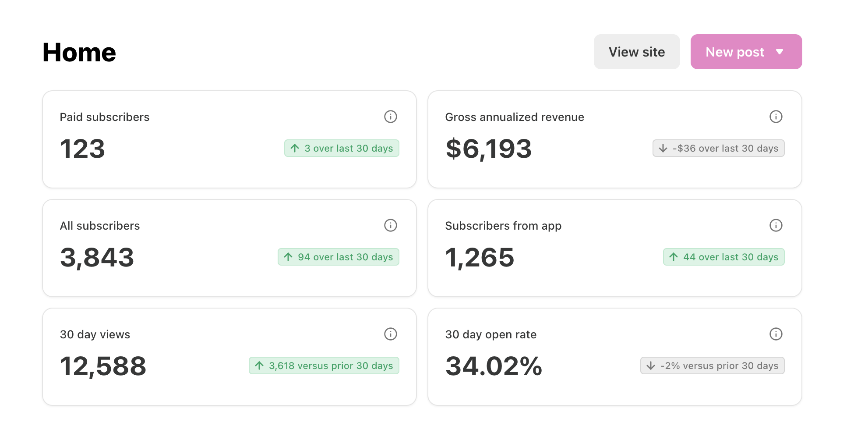
Task: Click the '94 over last 30 days' badge
Action: 338,257
